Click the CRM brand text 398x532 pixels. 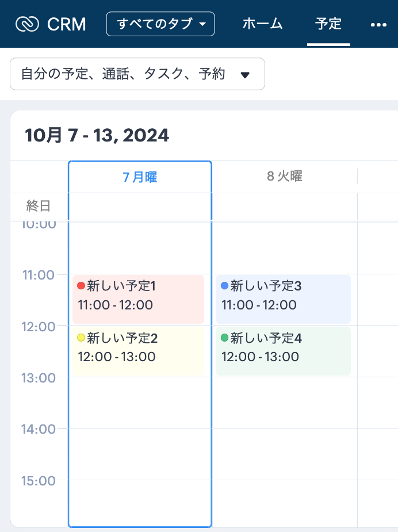[67, 24]
